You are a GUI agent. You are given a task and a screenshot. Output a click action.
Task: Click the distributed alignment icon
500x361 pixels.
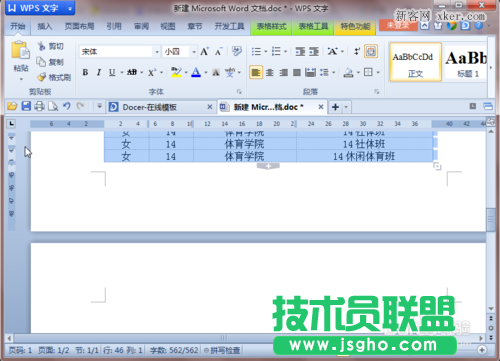[x=310, y=72]
